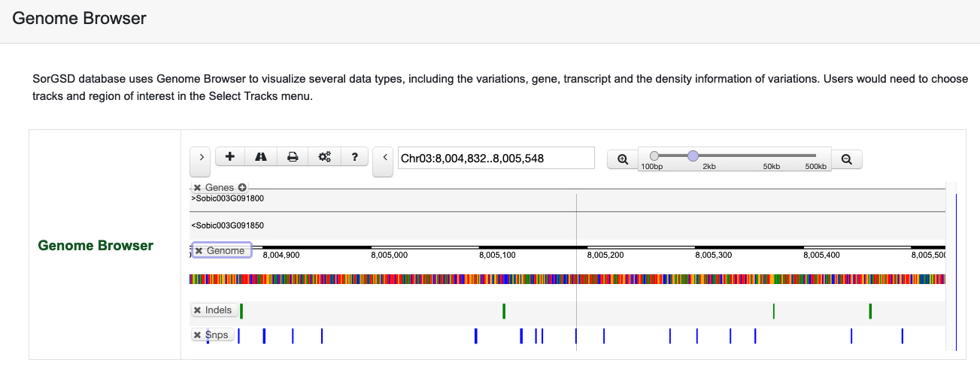Image resolution: width=980 pixels, height=381 pixels.
Task: Click the first green Indels marker
Action: click(x=241, y=311)
